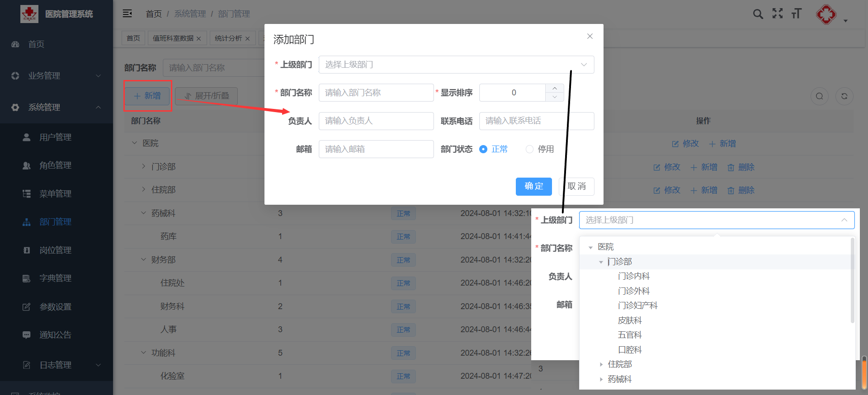Click the search magnifier icon in header

[758, 14]
